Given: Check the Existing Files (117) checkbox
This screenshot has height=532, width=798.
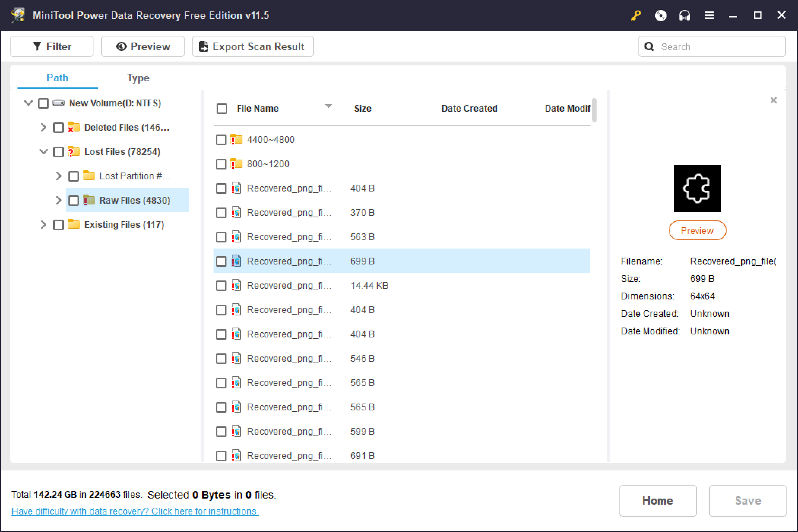Looking at the screenshot, I should [59, 225].
